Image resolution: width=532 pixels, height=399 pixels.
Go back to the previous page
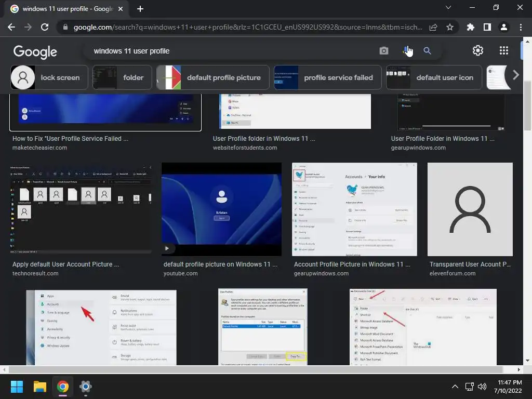point(11,27)
